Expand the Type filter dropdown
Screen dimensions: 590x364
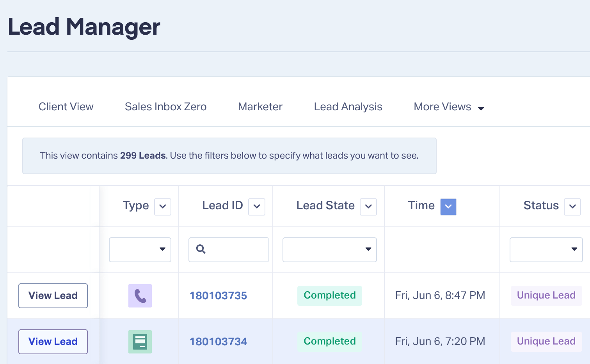(x=140, y=250)
